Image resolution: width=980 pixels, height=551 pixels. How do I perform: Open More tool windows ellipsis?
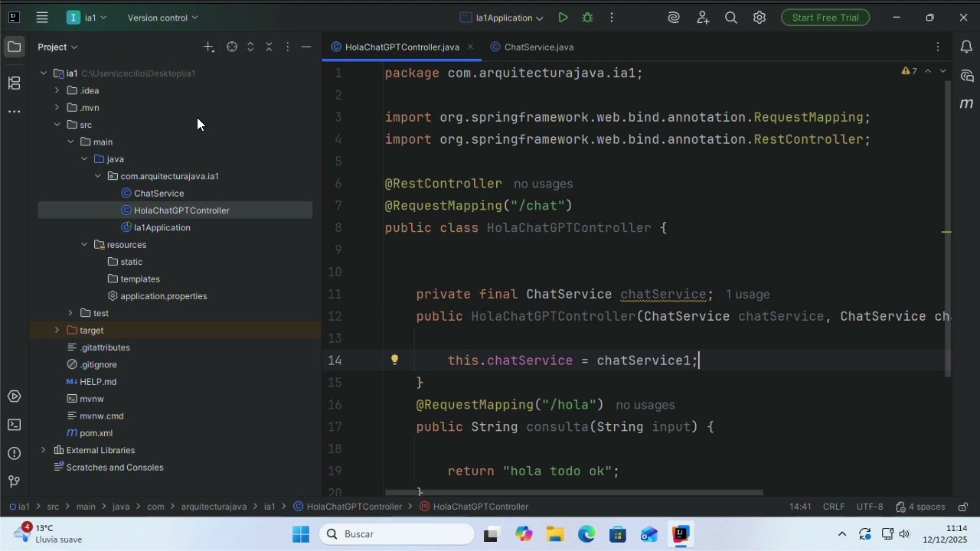pos(14,112)
